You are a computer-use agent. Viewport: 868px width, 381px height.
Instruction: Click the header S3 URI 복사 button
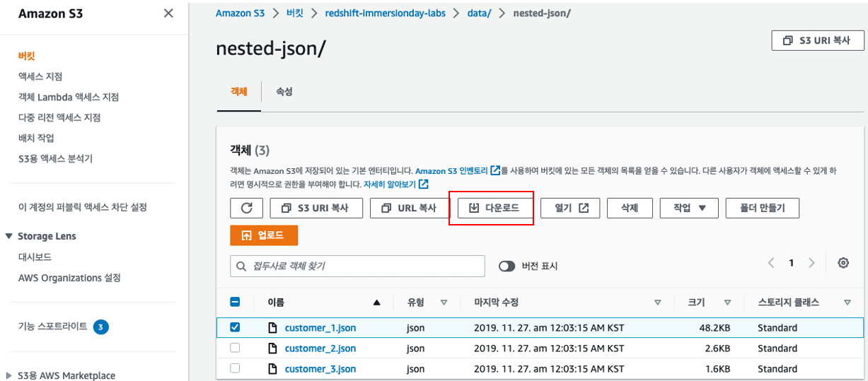pos(818,40)
